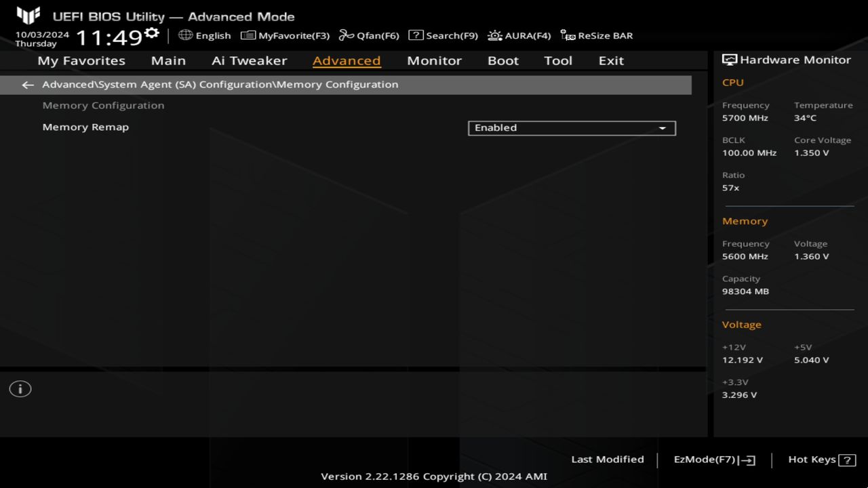Open the Tool tab

pos(558,60)
